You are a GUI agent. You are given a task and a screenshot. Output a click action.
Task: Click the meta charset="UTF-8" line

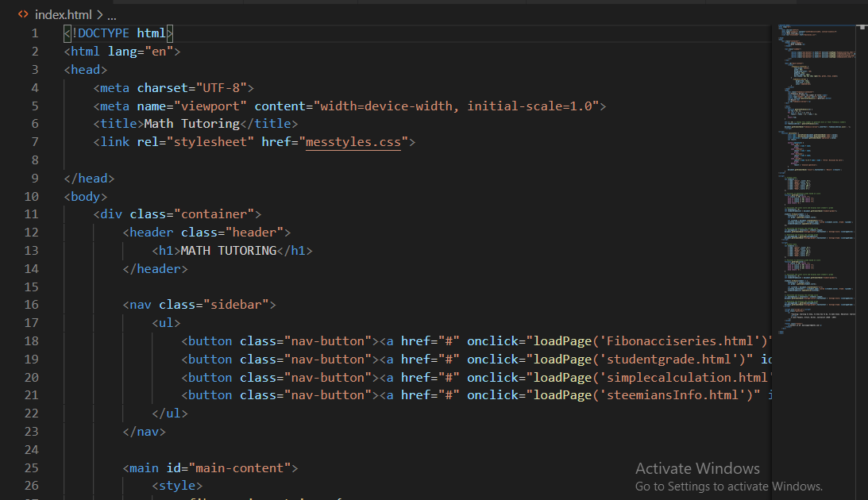point(173,88)
